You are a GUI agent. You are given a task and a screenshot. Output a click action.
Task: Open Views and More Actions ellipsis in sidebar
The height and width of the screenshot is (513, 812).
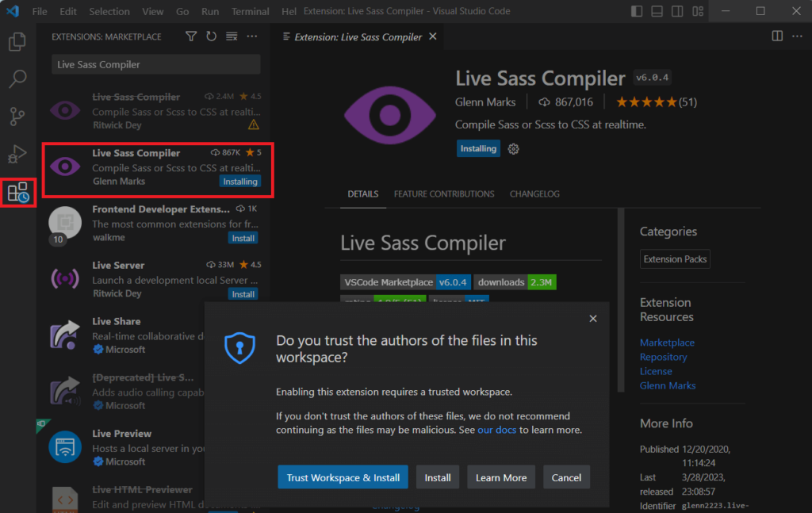tap(252, 36)
